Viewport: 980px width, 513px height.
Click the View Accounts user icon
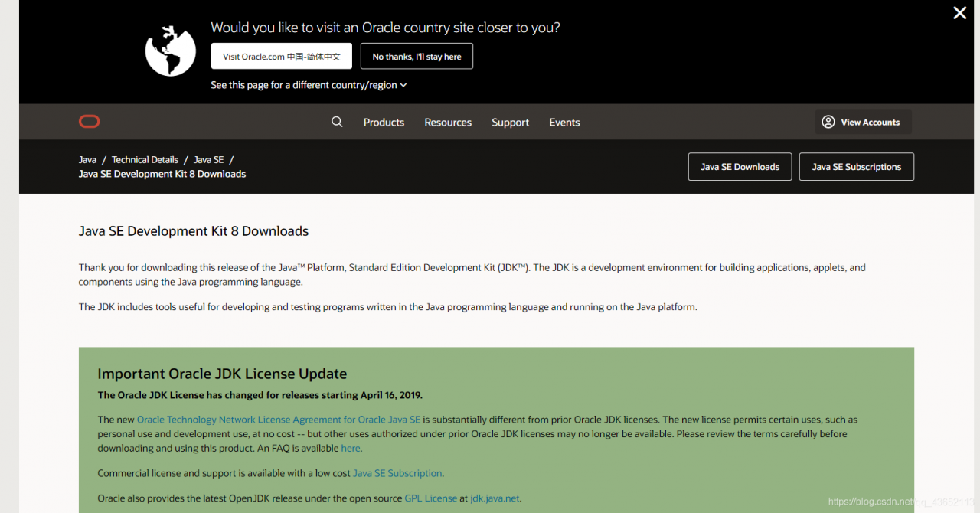(828, 122)
